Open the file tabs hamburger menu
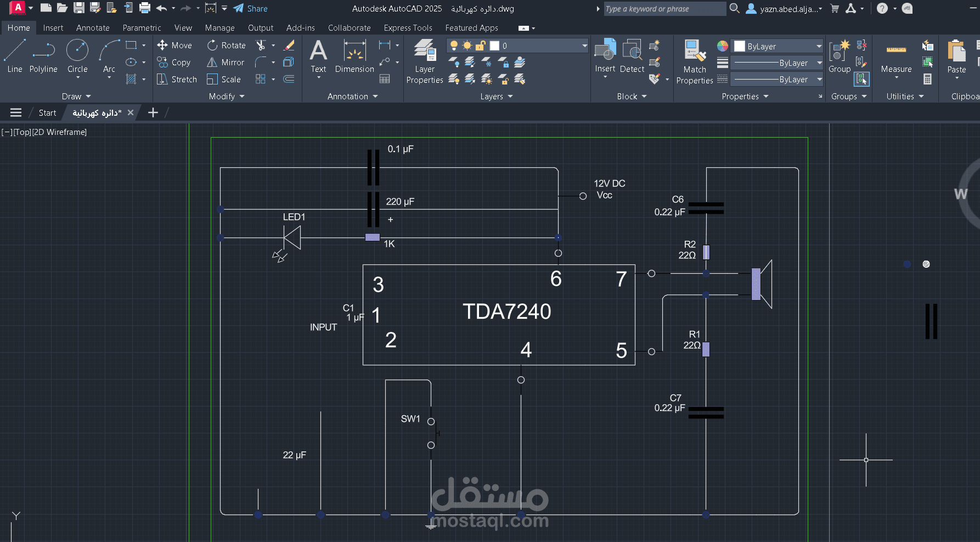 tap(16, 112)
